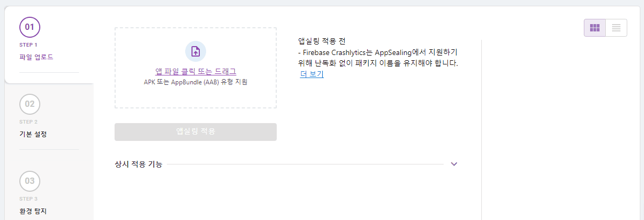Switch to grid view layout

595,28
